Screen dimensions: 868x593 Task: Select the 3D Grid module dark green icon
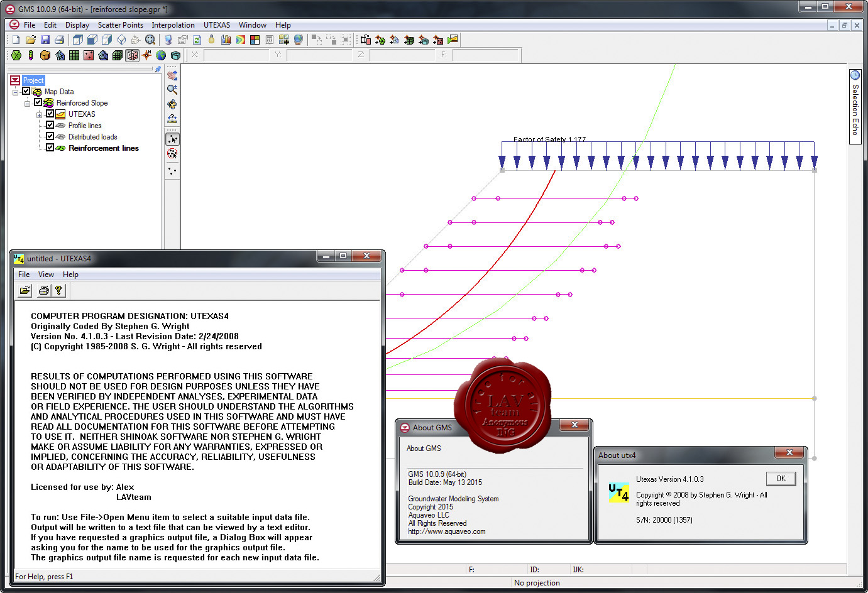tap(118, 55)
